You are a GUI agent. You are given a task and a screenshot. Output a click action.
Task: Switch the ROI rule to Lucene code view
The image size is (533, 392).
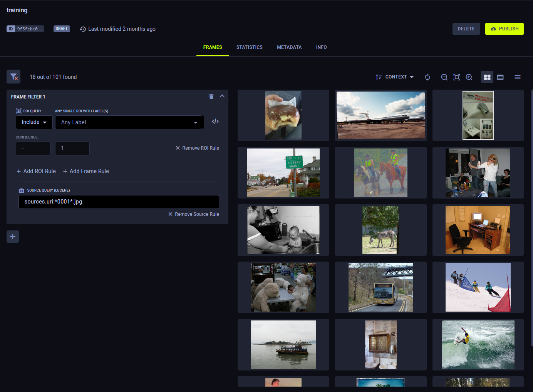(x=215, y=122)
